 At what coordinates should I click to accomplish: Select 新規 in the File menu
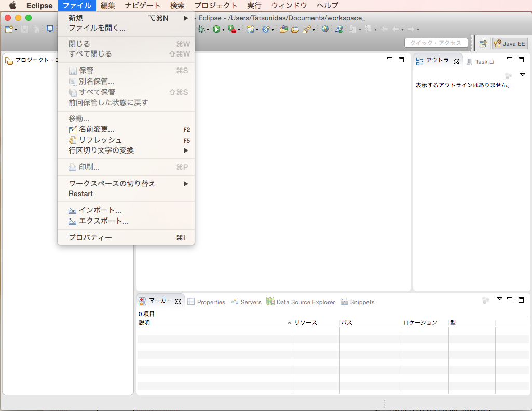126,18
